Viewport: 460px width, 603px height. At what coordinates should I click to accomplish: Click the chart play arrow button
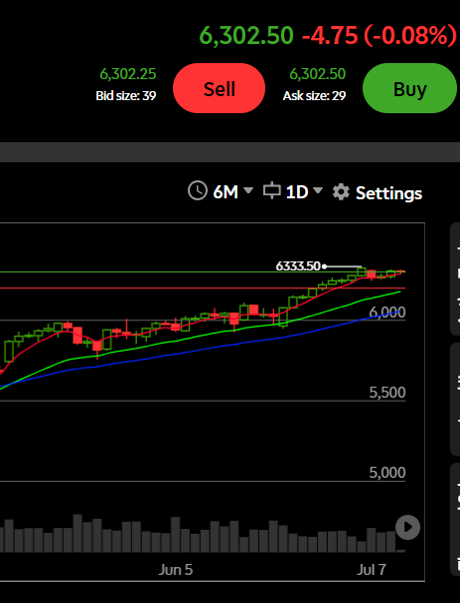coord(408,527)
